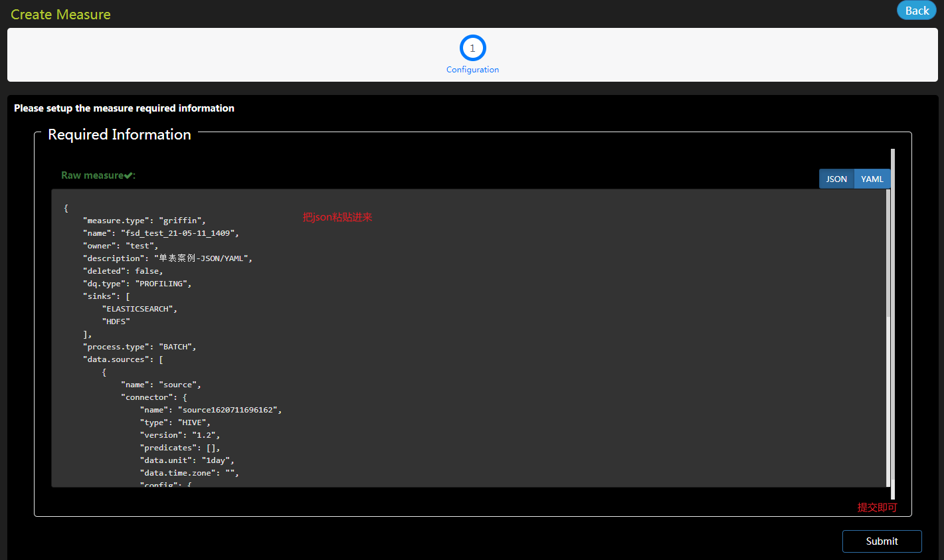The height and width of the screenshot is (560, 944).
Task: Click the "owner": "test" line
Action: click(x=121, y=246)
